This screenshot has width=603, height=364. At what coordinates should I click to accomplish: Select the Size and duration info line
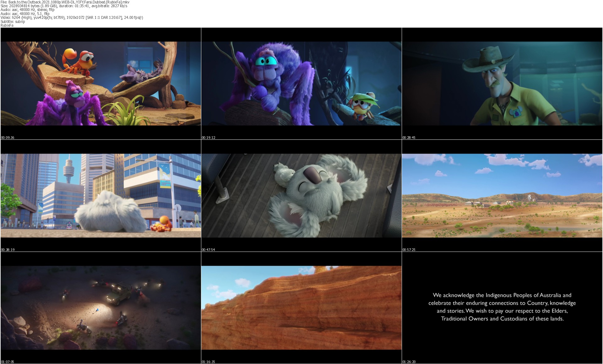64,6
